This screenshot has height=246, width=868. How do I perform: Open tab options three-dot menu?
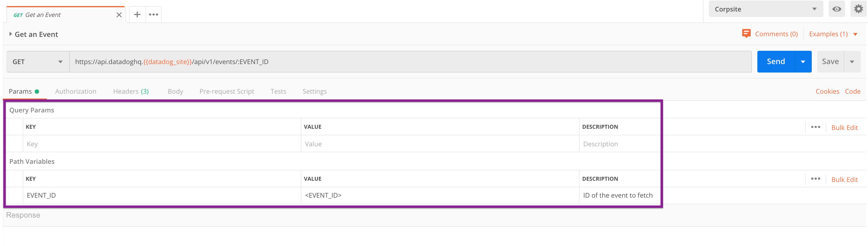(x=154, y=15)
